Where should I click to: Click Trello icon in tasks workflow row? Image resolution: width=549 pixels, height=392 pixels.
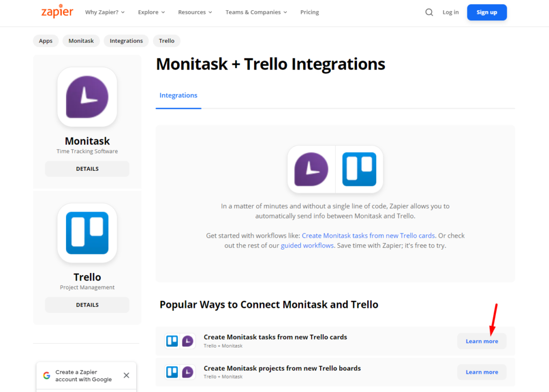click(172, 341)
